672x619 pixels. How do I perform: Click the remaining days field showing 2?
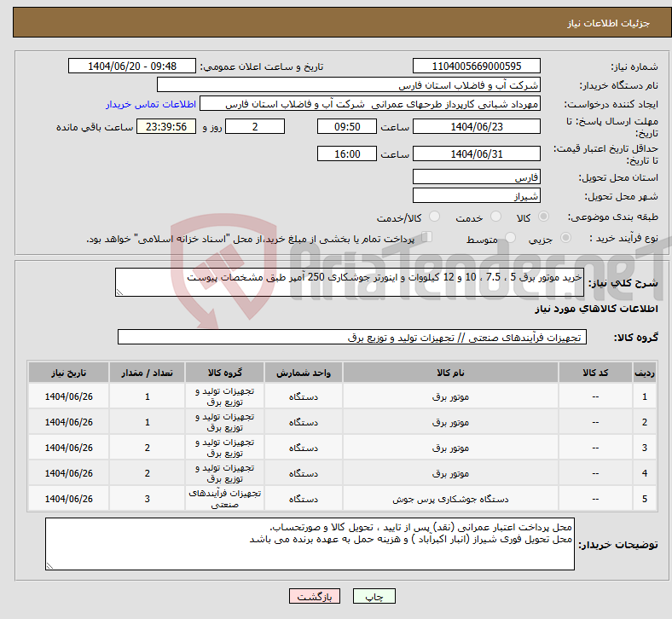point(255,127)
